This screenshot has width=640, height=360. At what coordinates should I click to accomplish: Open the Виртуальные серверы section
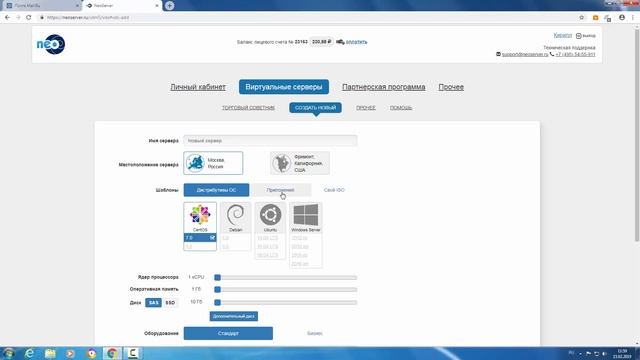pos(284,87)
